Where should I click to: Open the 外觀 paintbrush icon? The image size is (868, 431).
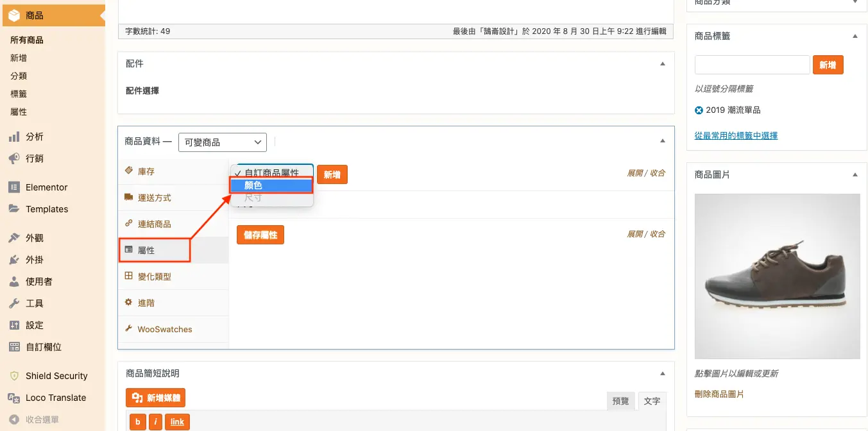tap(14, 238)
